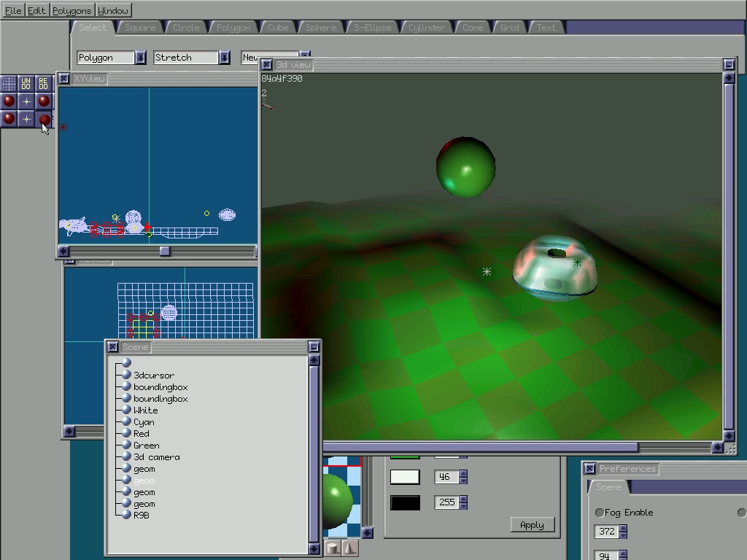
Task: Select the cylinder primitive icon below the preview
Action: point(333,548)
